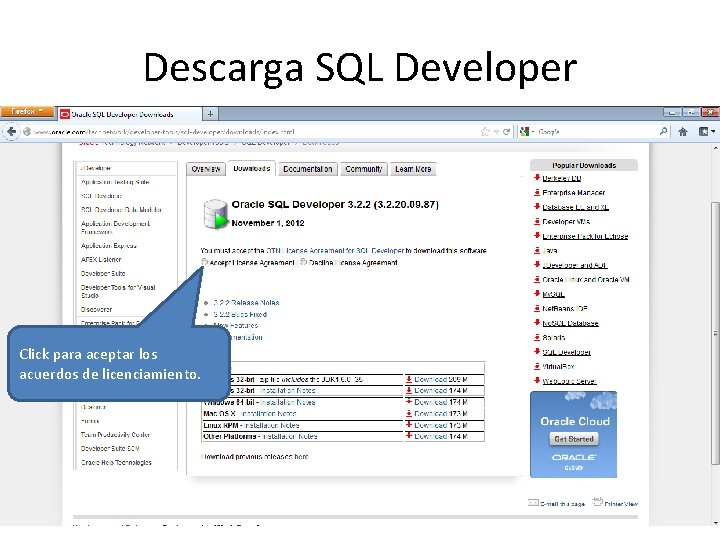Go to the Firefox home page icon

click(683, 132)
